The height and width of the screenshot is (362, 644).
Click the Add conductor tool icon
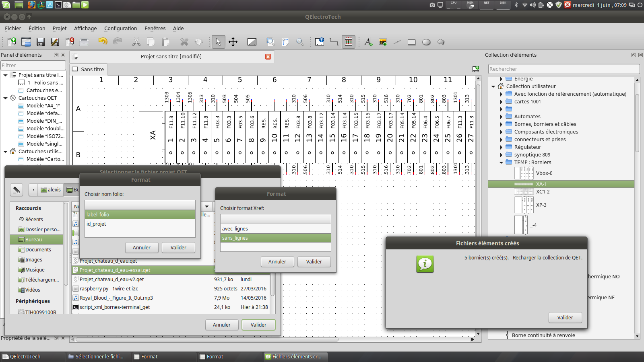click(334, 42)
